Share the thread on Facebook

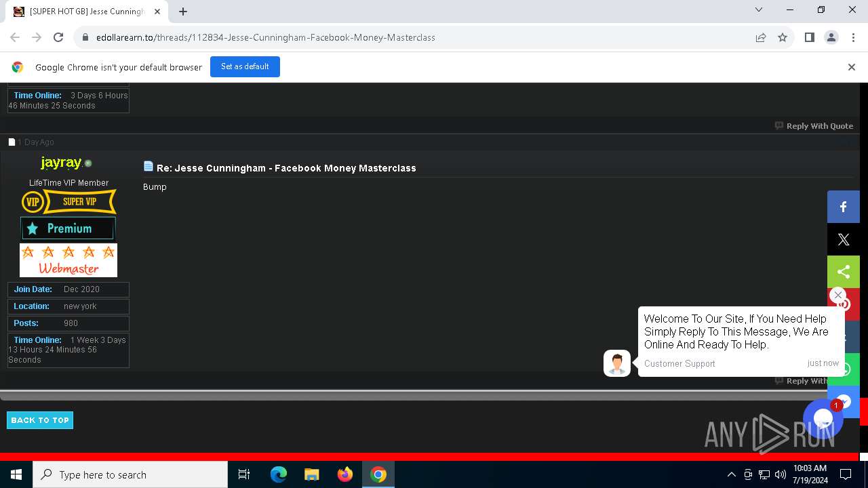point(843,207)
